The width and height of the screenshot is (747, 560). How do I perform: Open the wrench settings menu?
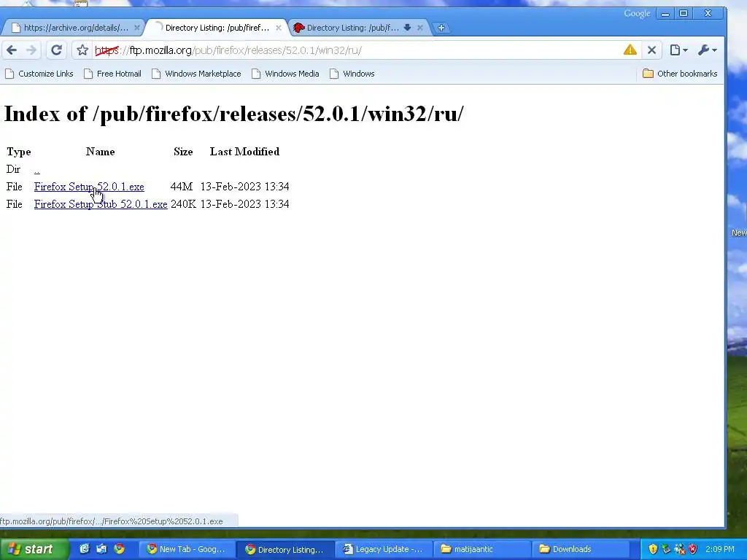tap(707, 50)
